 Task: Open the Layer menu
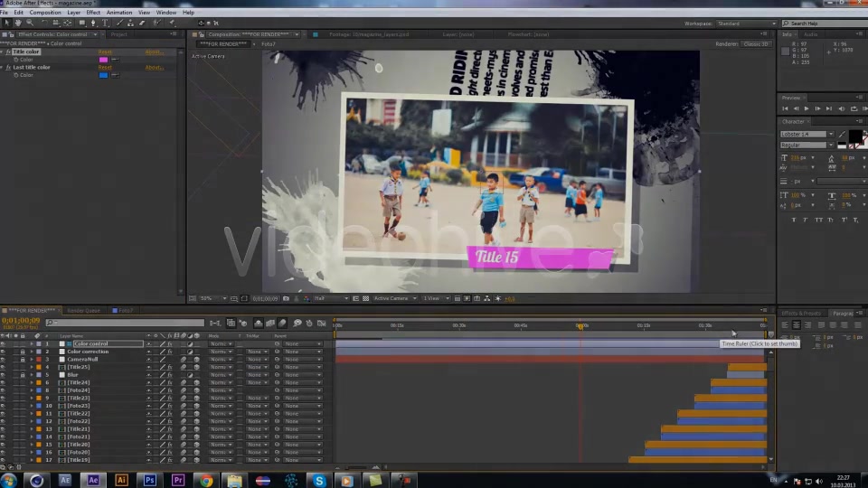tap(73, 12)
